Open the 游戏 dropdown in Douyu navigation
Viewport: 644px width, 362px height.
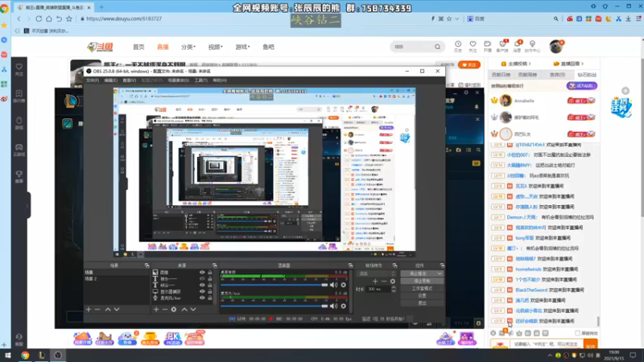coord(242,47)
